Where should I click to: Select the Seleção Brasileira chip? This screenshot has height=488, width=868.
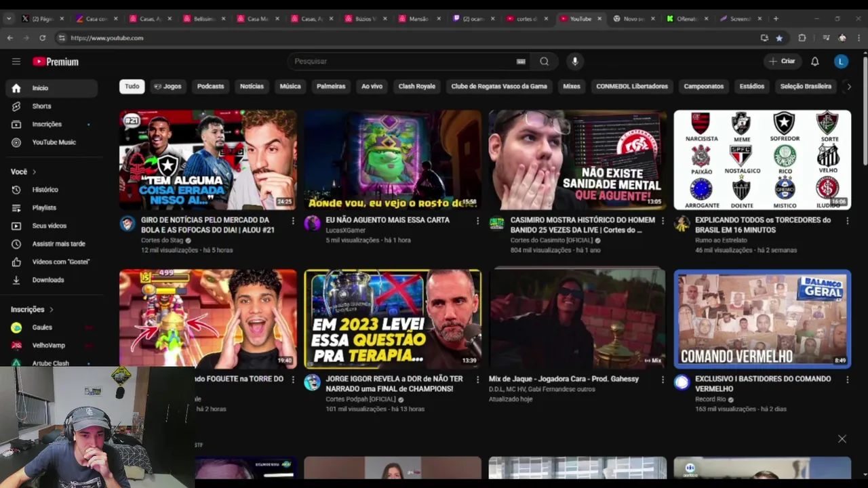[806, 87]
